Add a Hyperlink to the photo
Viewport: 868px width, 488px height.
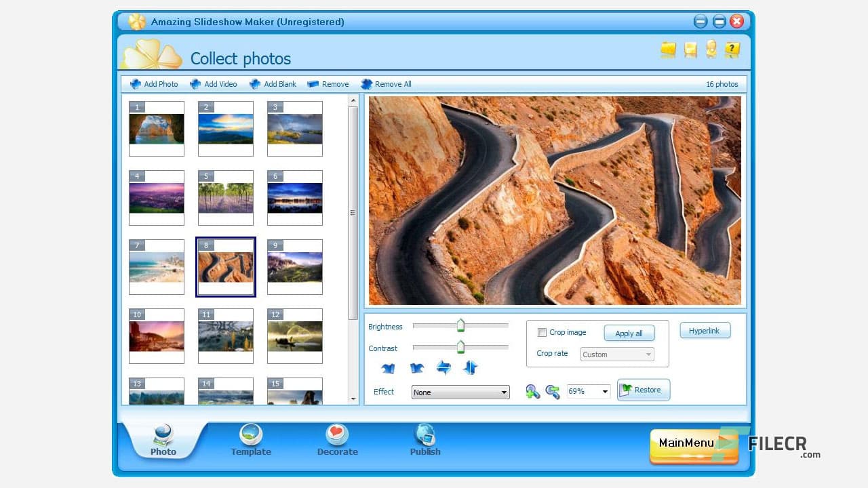[x=705, y=330]
